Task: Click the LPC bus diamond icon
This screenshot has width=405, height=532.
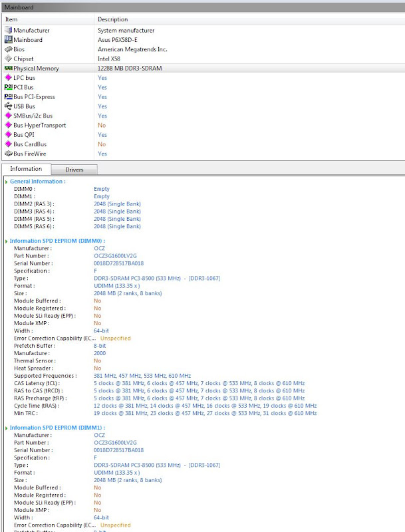Action: click(9, 78)
